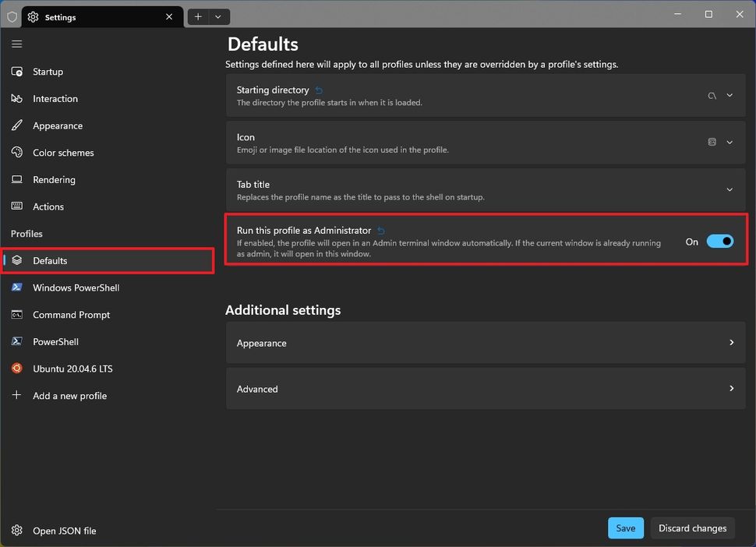Expand the Icon setting row

tap(730, 142)
